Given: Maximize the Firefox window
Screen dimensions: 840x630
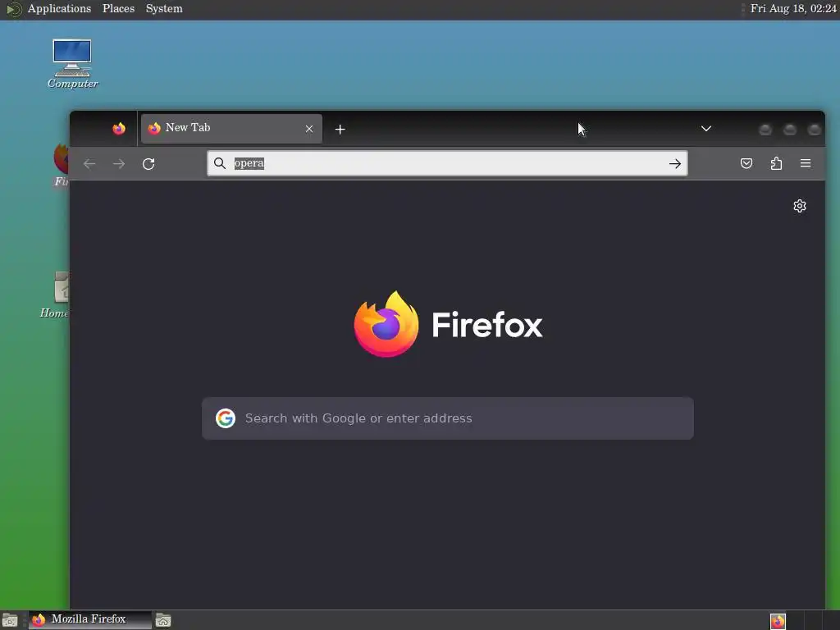Looking at the screenshot, I should click(x=790, y=130).
